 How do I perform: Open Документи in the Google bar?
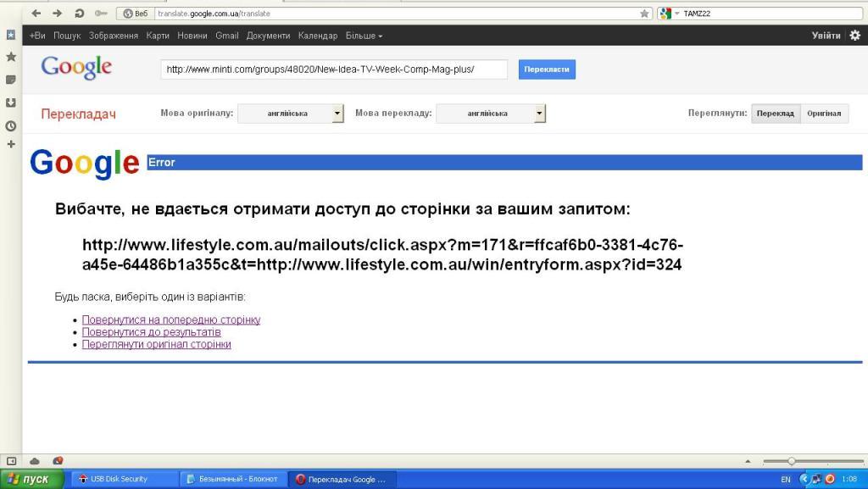click(x=268, y=36)
